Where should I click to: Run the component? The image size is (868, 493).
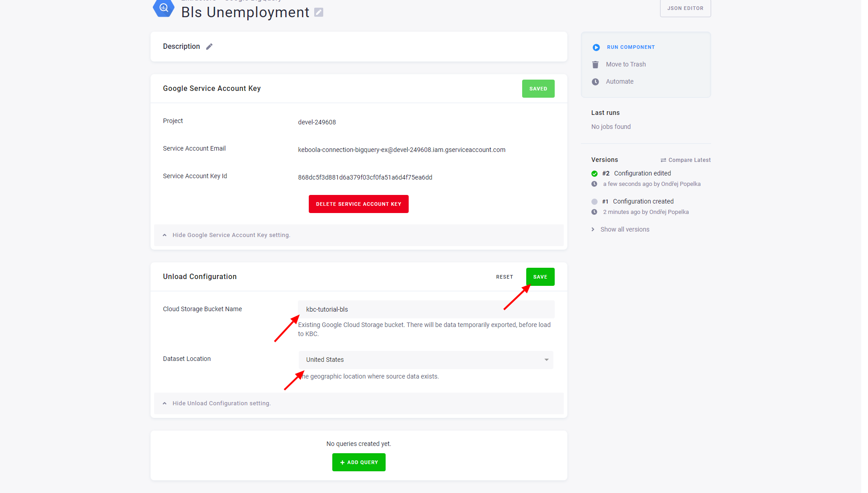point(631,47)
